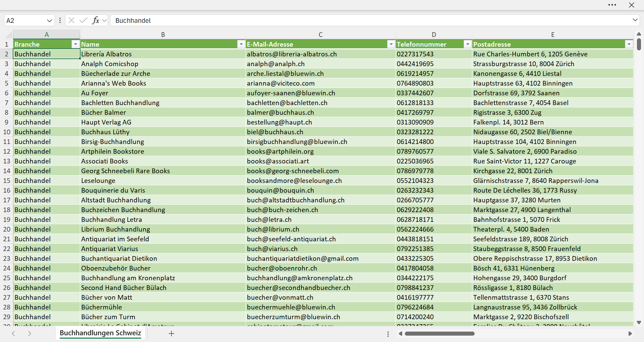Click the horizontal scrollbar thumb
The width and height of the screenshot is (644, 342).
tap(439, 334)
